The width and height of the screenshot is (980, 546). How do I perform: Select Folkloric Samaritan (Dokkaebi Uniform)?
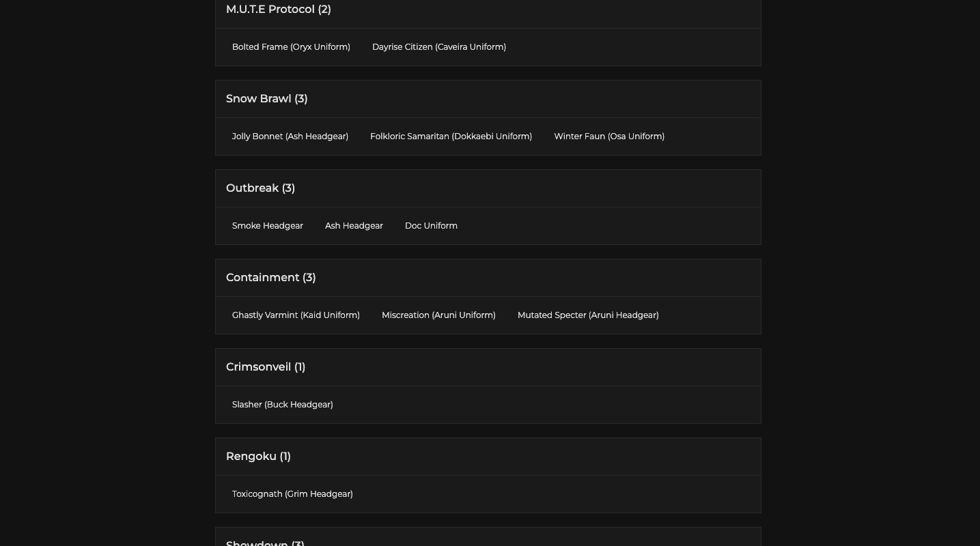(451, 136)
